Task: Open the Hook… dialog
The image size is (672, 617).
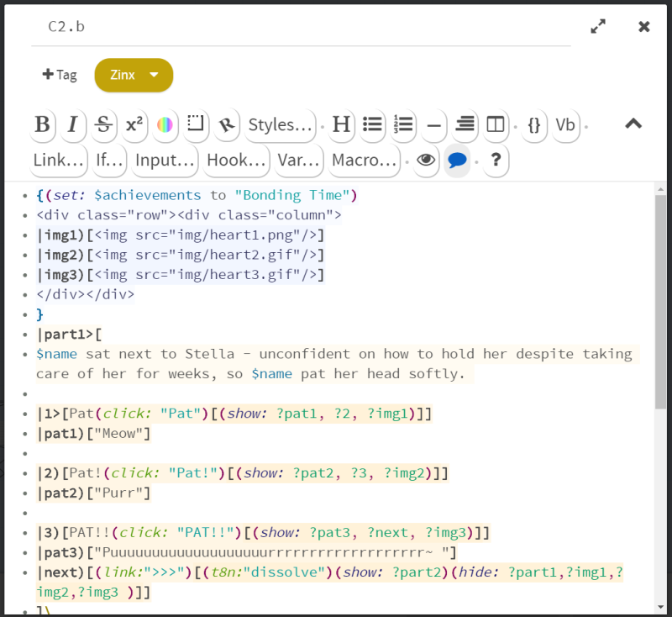Action: click(x=236, y=161)
